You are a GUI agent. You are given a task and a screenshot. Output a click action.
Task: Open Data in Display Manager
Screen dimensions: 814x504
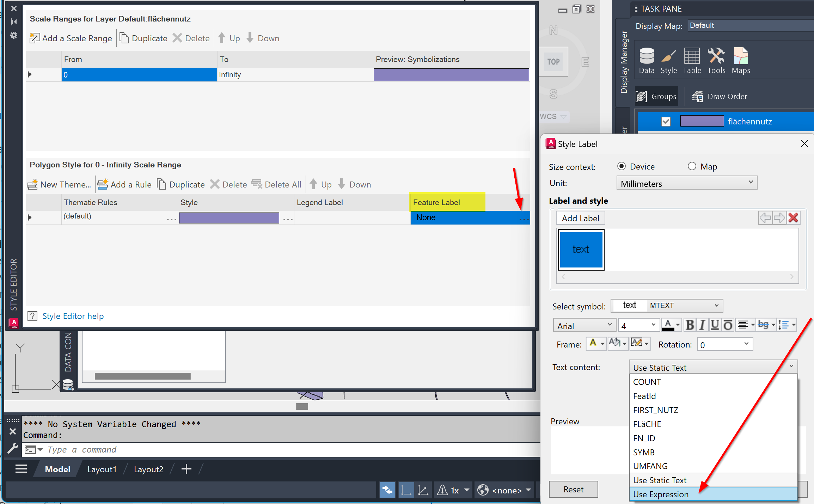pyautogui.click(x=647, y=61)
